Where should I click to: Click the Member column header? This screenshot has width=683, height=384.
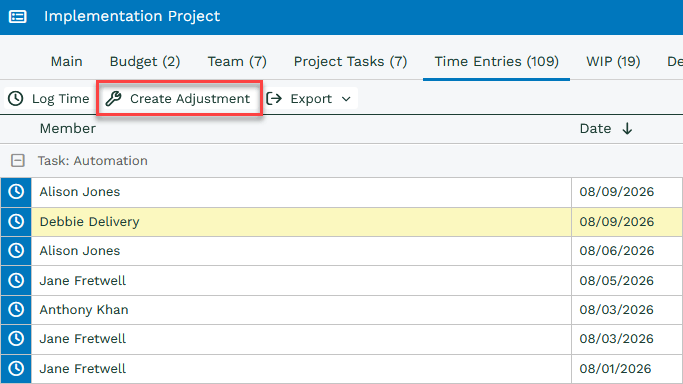point(68,128)
